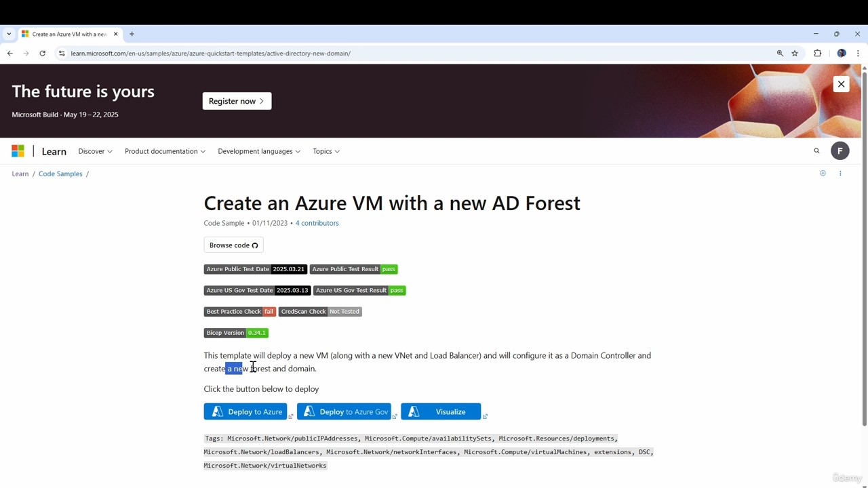Bookmark this page with star icon
The height and width of the screenshot is (488, 868).
pos(795,54)
